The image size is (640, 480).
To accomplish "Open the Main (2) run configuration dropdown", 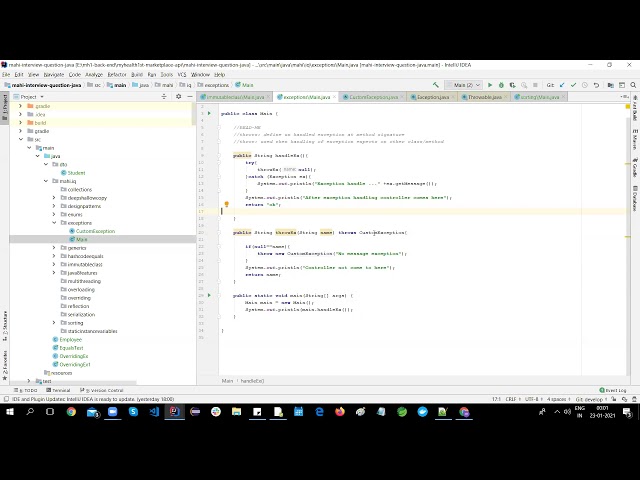I will pos(464,85).
